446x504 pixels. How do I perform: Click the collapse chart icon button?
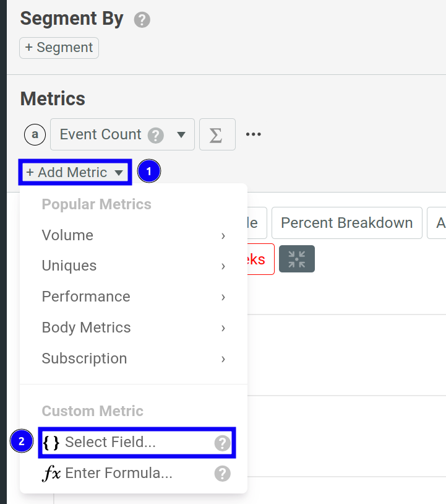296,259
